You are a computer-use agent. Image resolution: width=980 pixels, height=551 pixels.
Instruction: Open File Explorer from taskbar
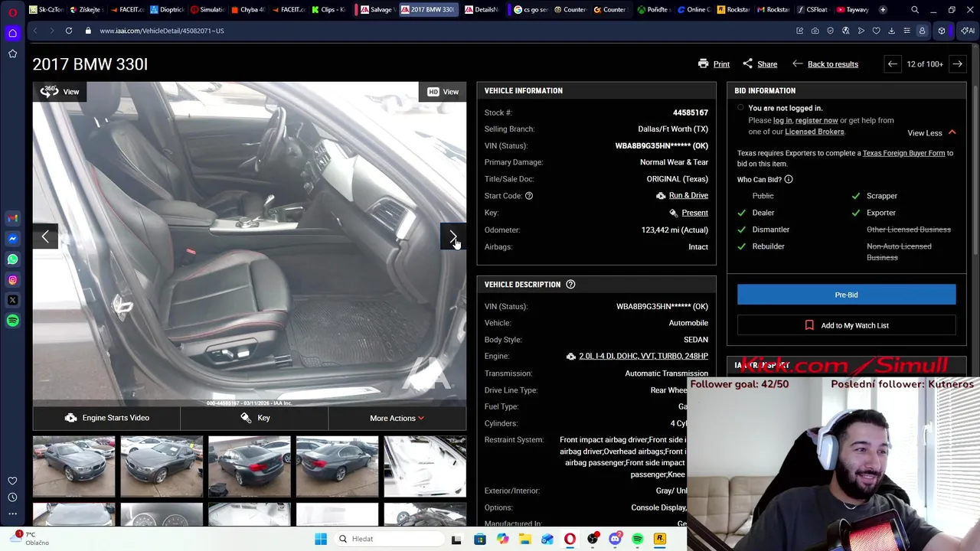click(x=524, y=539)
